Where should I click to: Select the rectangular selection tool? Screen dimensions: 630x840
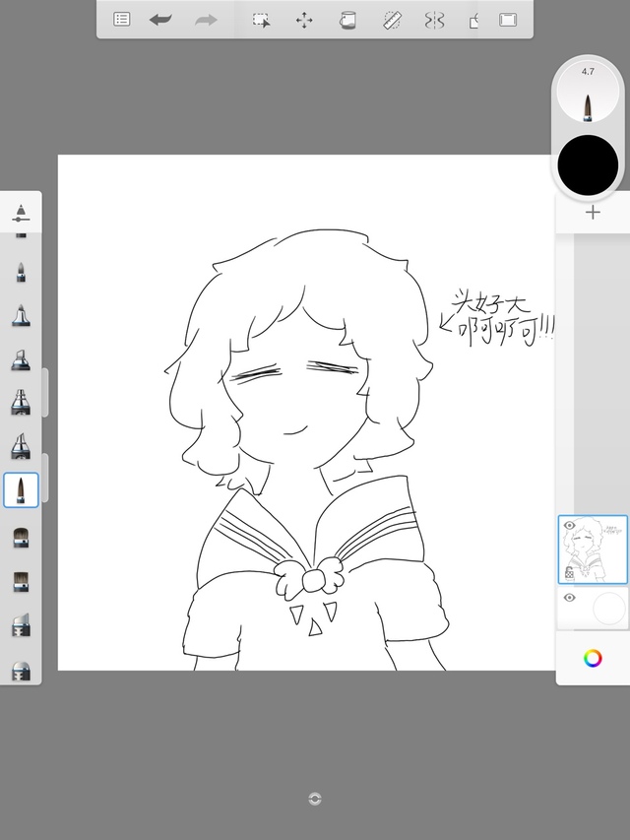point(261,20)
